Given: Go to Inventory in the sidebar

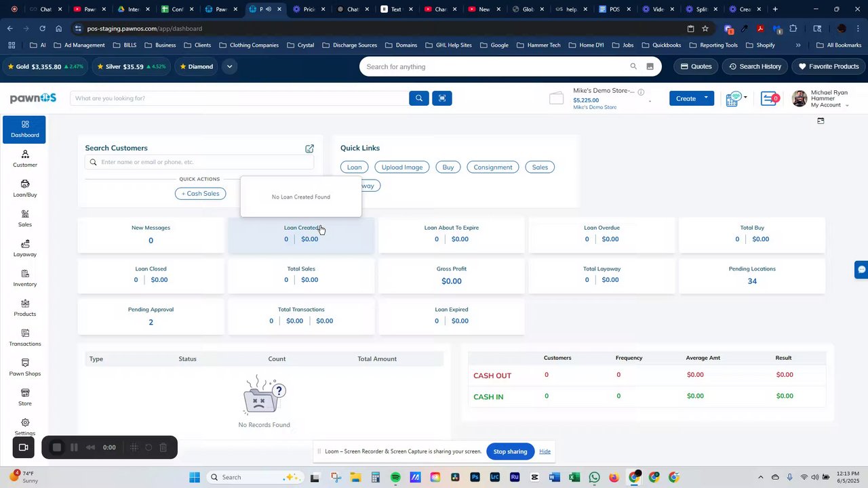Looking at the screenshot, I should click(x=25, y=278).
